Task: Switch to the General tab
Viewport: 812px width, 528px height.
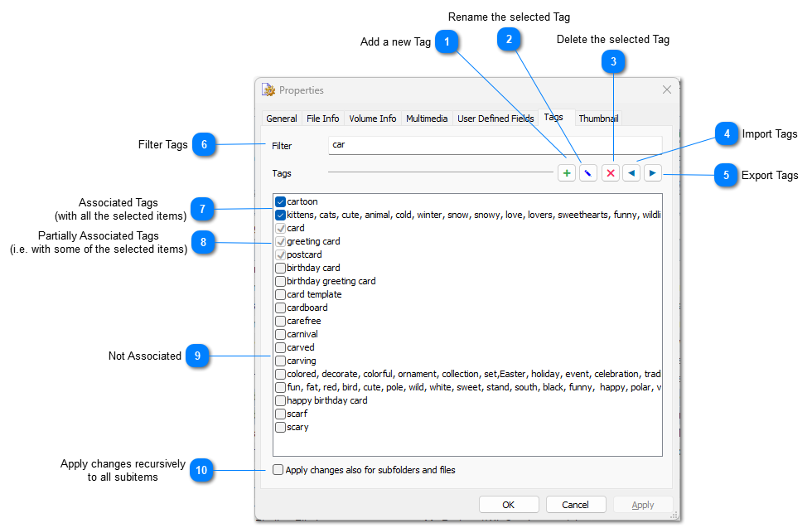Action: [282, 119]
